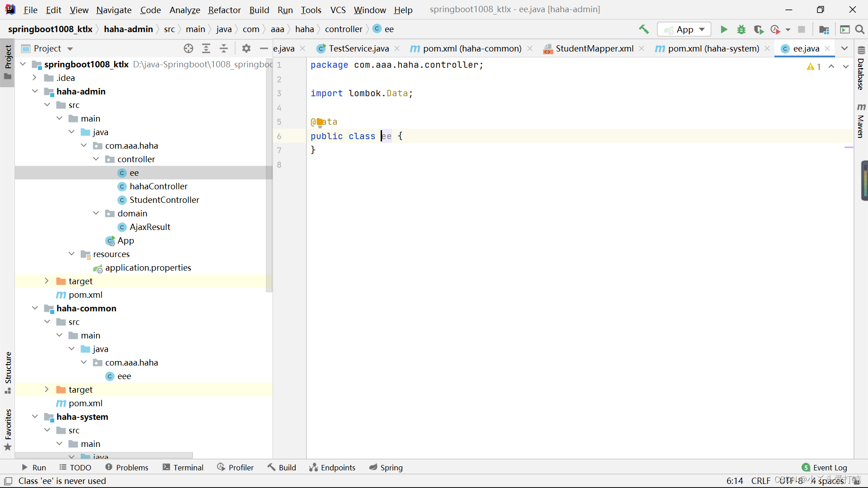Start debugging with the bug icon
Viewport: 868px width, 488px height.
[741, 29]
